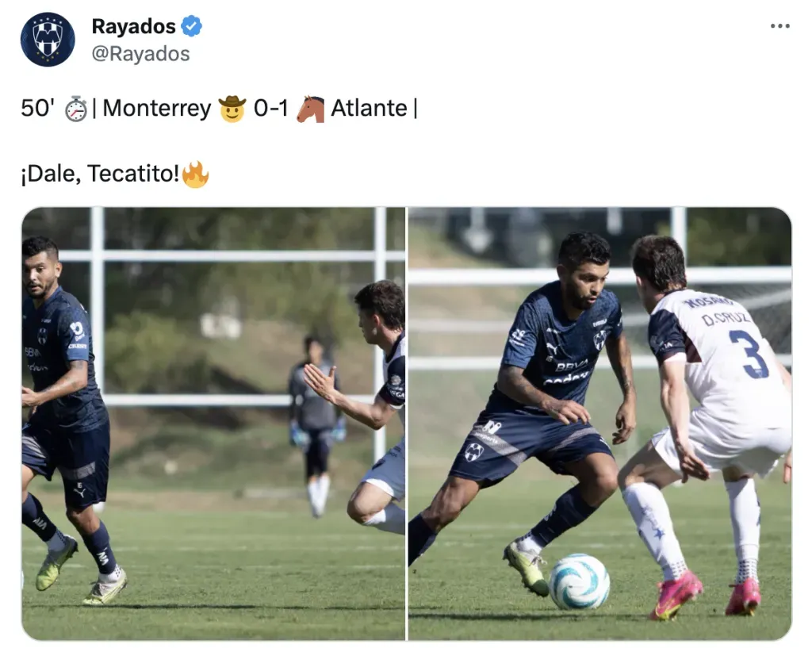Image resolution: width=812 pixels, height=648 pixels.
Task: Click the 0-1 score text
Action: click(x=270, y=108)
